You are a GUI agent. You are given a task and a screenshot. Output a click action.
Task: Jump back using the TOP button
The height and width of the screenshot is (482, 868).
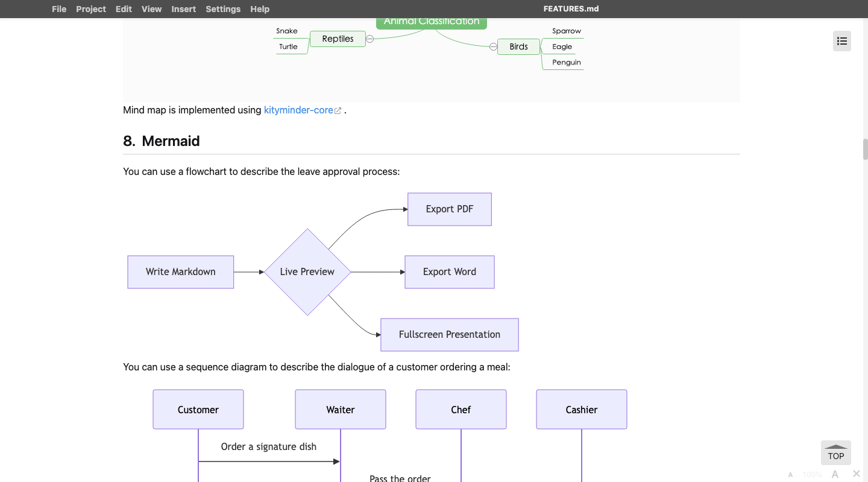tap(836, 452)
